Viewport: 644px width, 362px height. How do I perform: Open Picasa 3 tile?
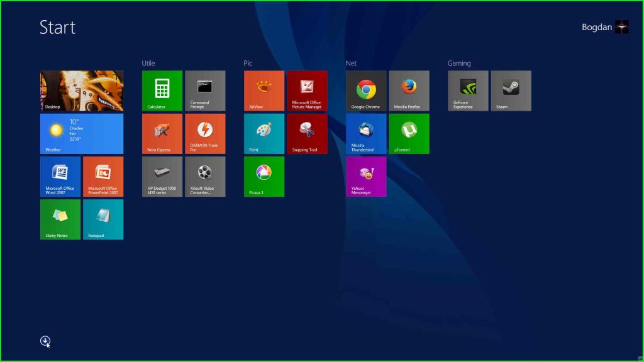tap(264, 177)
